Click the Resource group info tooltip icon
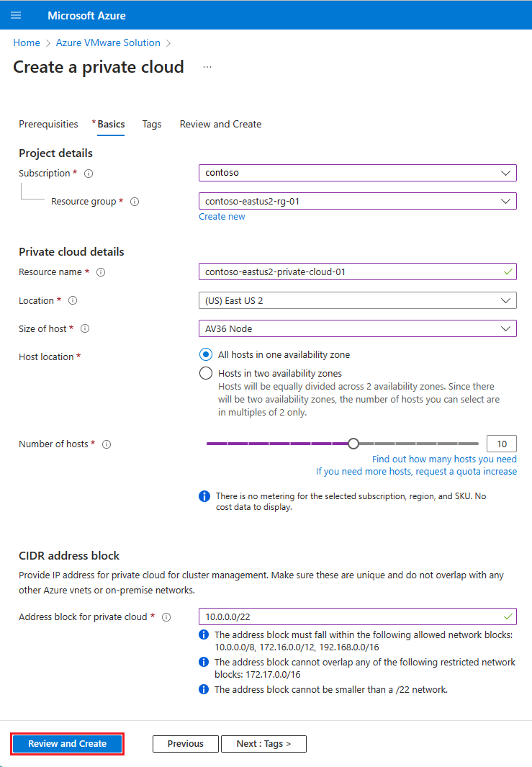 pos(134,202)
